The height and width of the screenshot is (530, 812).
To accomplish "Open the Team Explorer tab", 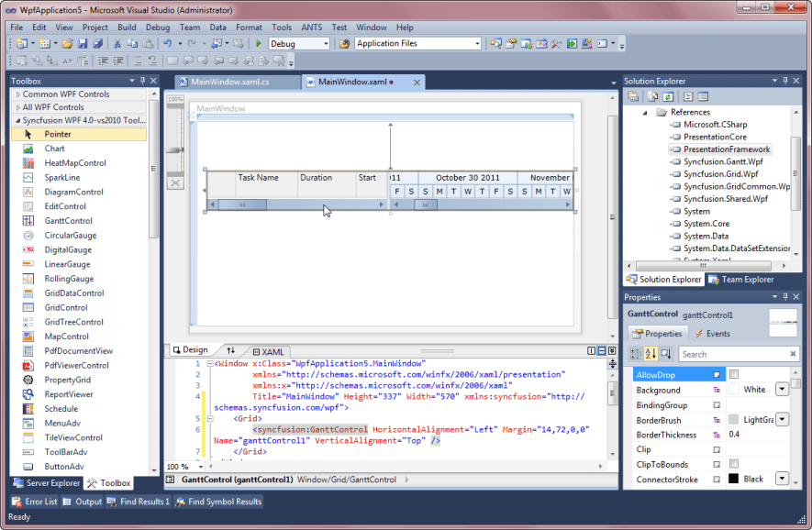I will point(741,280).
